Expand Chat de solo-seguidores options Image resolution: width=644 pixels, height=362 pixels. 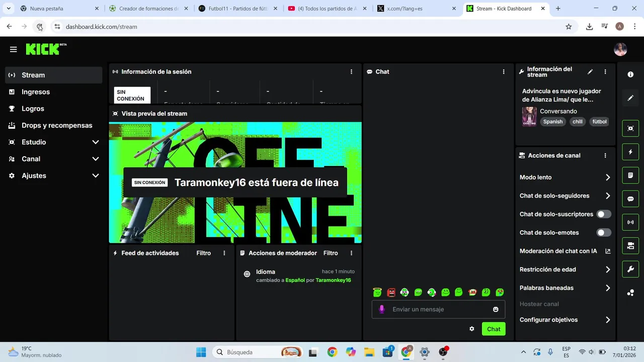pos(608,196)
